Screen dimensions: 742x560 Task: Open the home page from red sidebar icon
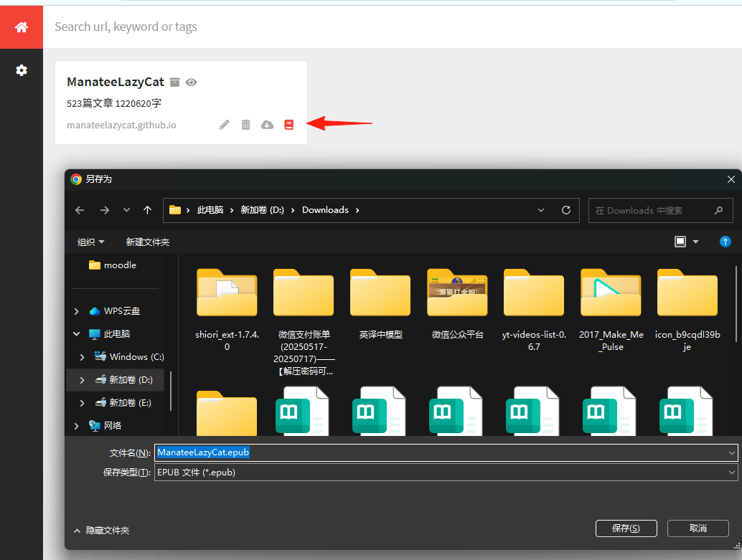pyautogui.click(x=22, y=27)
